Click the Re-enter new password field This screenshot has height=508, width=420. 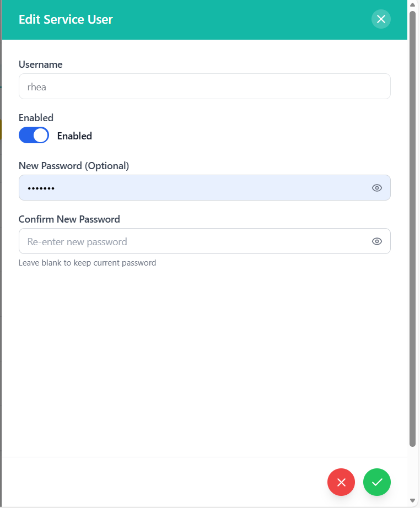point(193,241)
